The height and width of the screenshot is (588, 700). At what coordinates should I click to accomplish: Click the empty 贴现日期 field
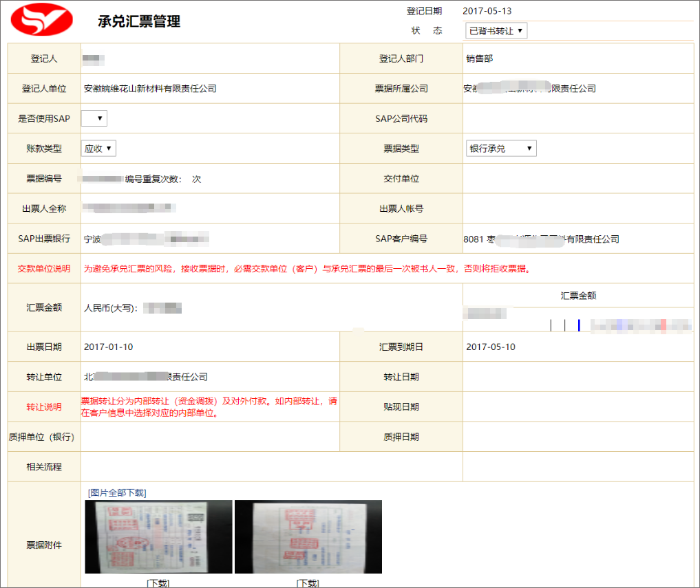(x=578, y=406)
